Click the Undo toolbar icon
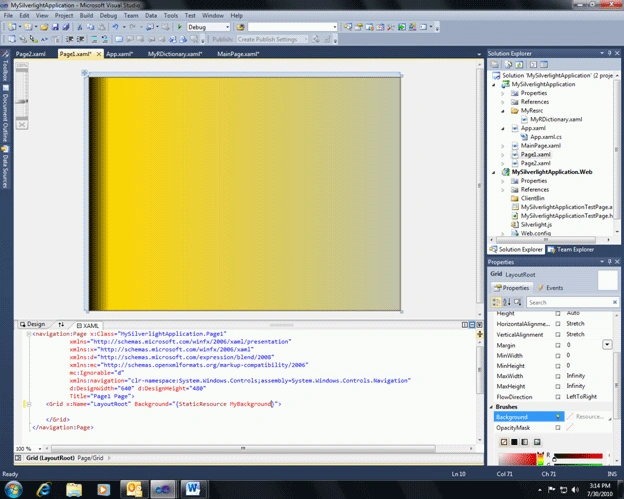The image size is (624, 499). click(x=115, y=27)
